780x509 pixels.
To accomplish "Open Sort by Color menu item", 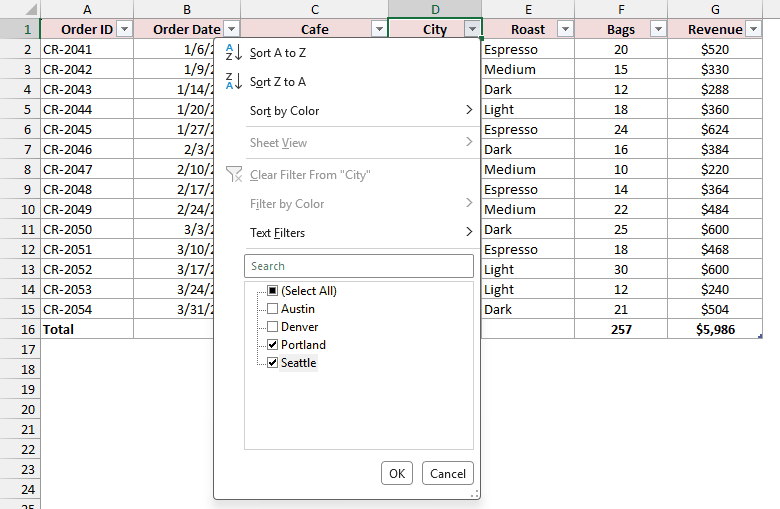I will pyautogui.click(x=347, y=110).
